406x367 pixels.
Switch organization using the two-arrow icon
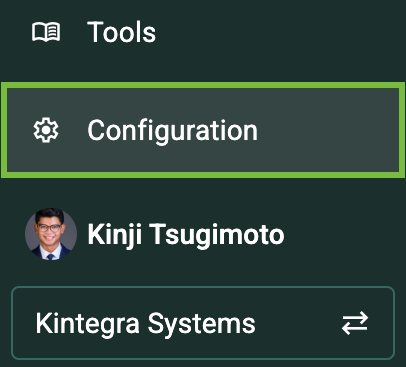[355, 323]
